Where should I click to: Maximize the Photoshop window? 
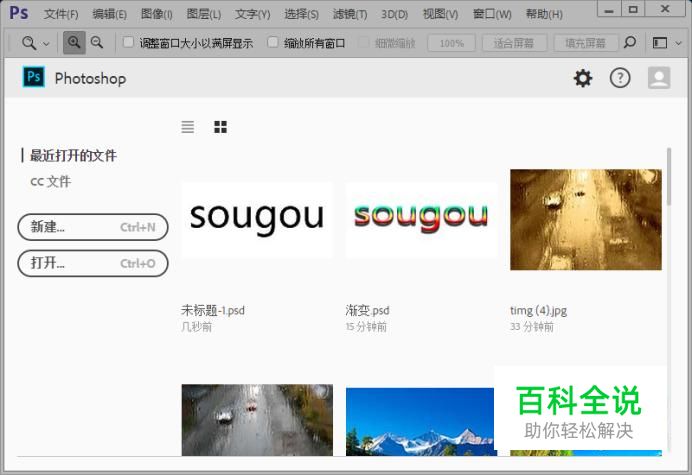click(x=633, y=9)
